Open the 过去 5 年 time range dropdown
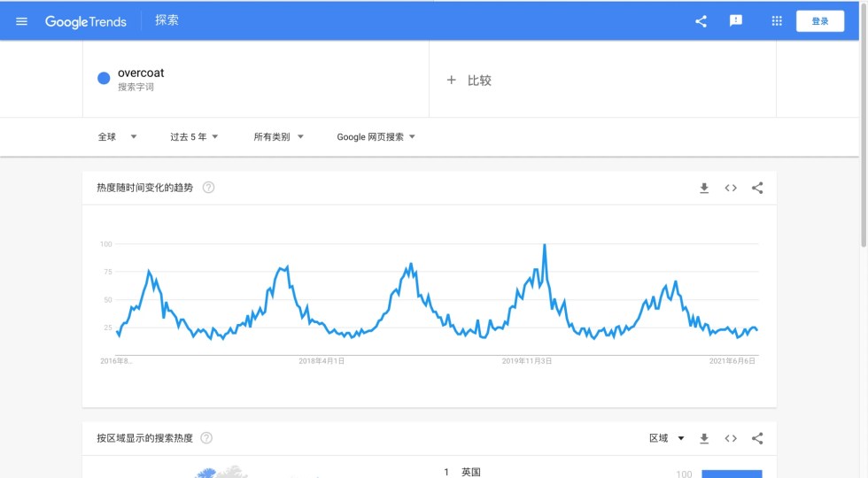The height and width of the screenshot is (478, 868). (194, 137)
